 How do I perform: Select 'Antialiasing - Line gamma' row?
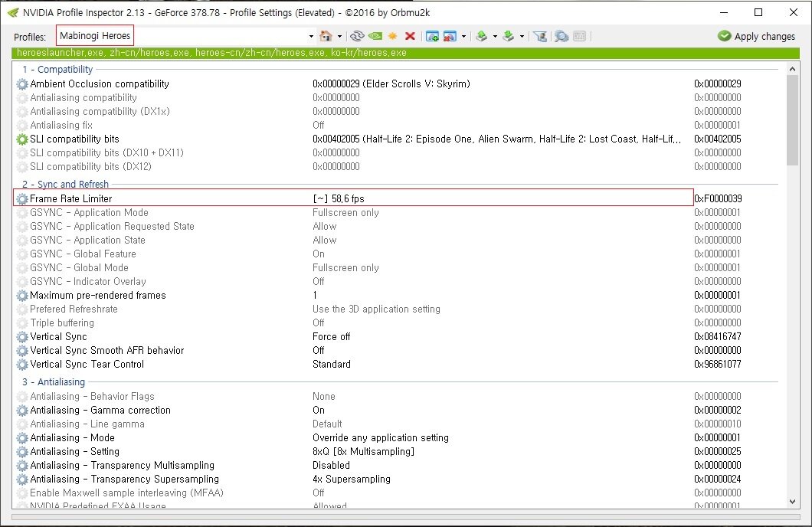tap(398, 424)
